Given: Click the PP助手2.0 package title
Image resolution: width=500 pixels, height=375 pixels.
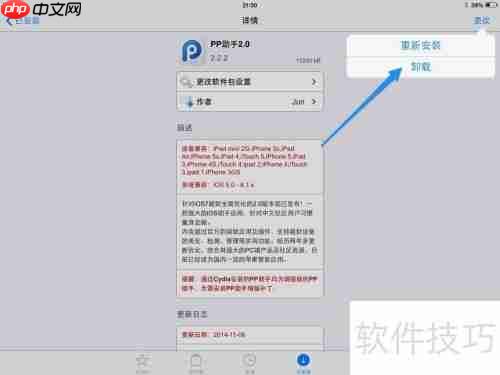Looking at the screenshot, I should click(x=230, y=44).
